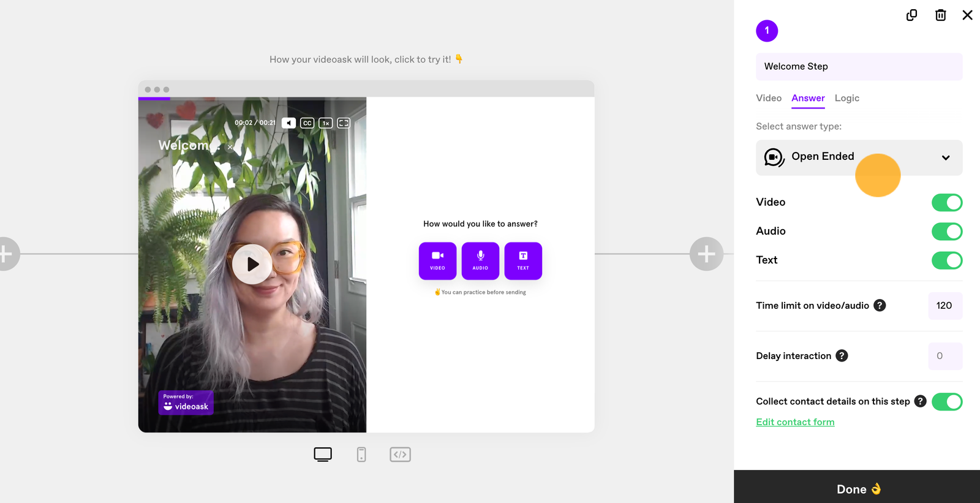Switch to the Video tab
The width and height of the screenshot is (980, 503).
(769, 98)
